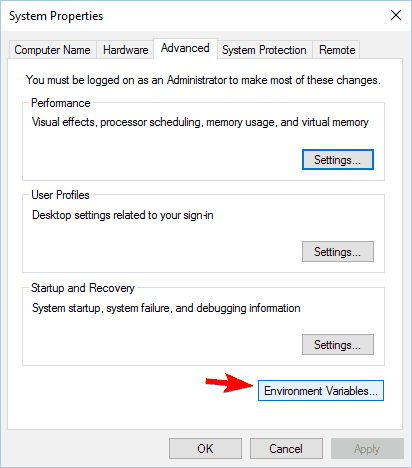Close the System Properties window
Viewport: 412px width, 468px height.
click(396, 15)
